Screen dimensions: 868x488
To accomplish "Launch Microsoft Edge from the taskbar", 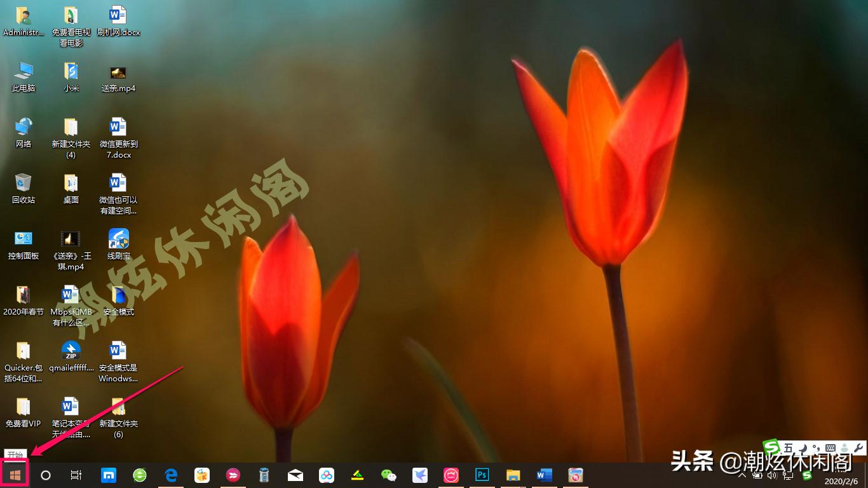I will (x=171, y=475).
